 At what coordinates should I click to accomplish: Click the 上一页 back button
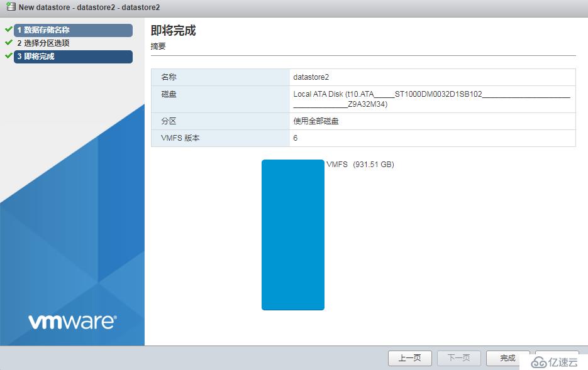(409, 358)
